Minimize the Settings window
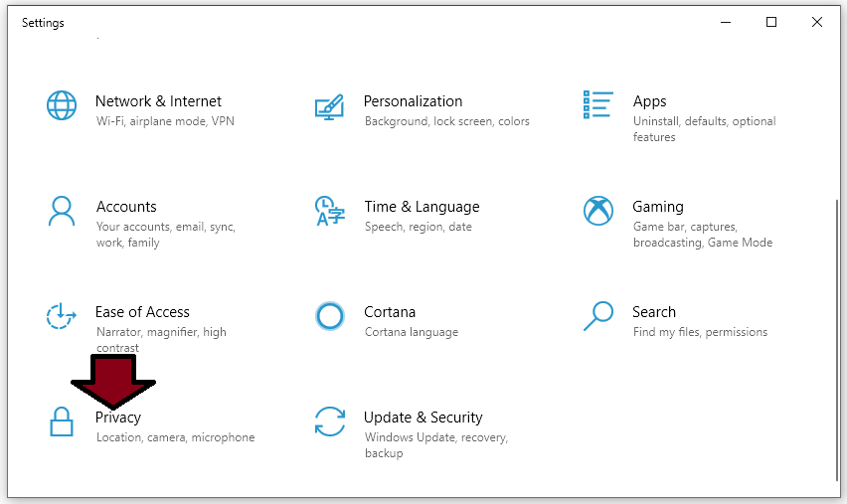Viewport: 847px width, 504px height. (x=726, y=22)
